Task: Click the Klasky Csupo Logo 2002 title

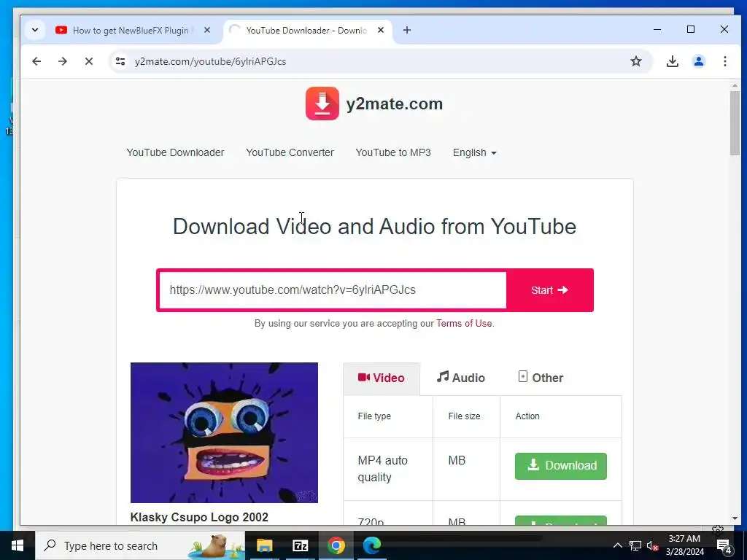Action: pyautogui.click(x=199, y=517)
